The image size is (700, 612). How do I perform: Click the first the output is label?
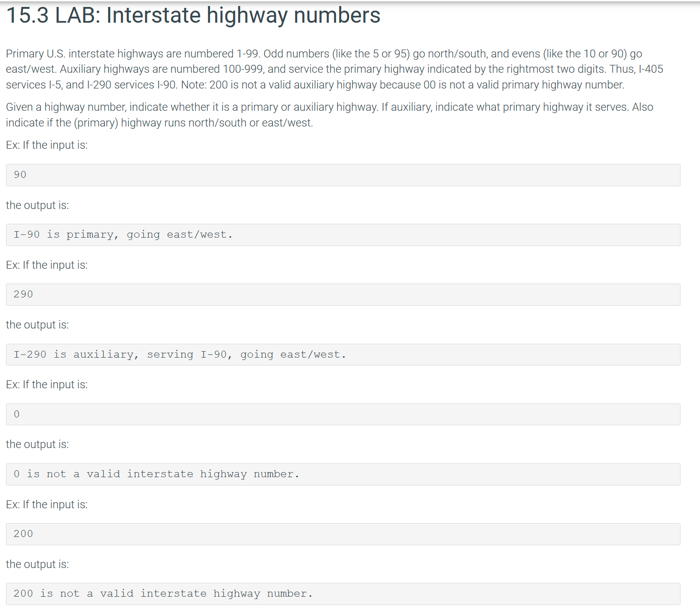click(37, 205)
